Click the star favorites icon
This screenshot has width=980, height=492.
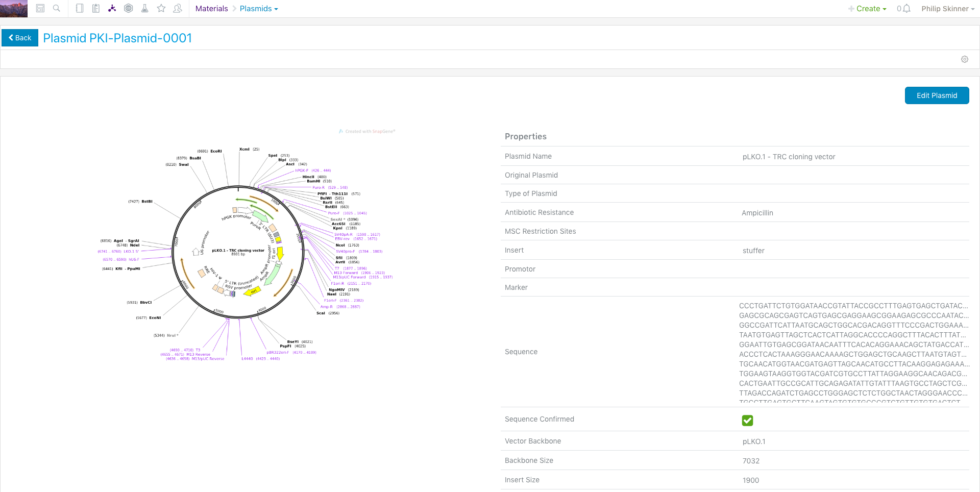[x=161, y=8]
